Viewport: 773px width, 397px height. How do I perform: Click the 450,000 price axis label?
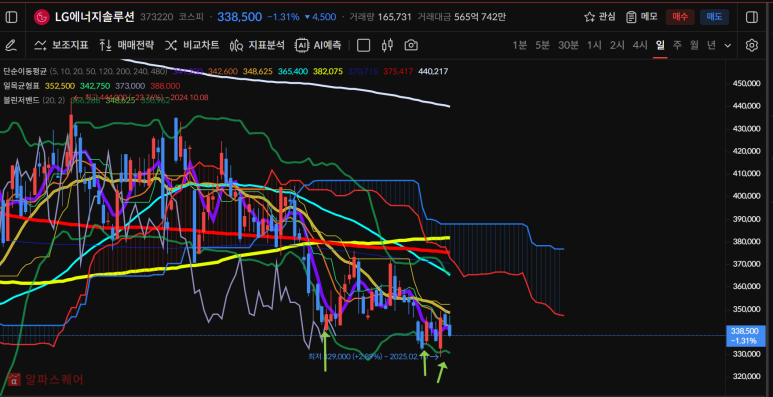pos(745,83)
